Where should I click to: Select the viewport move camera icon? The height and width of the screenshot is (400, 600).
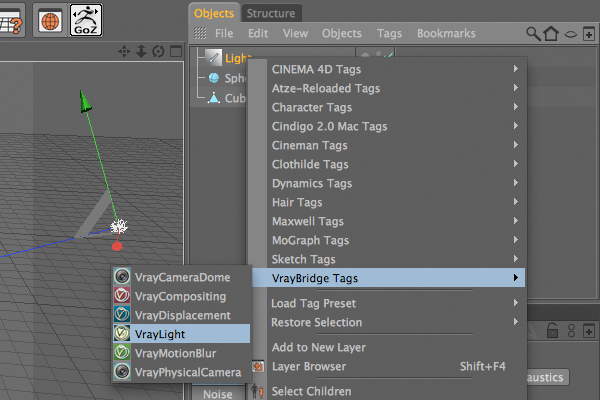124,51
